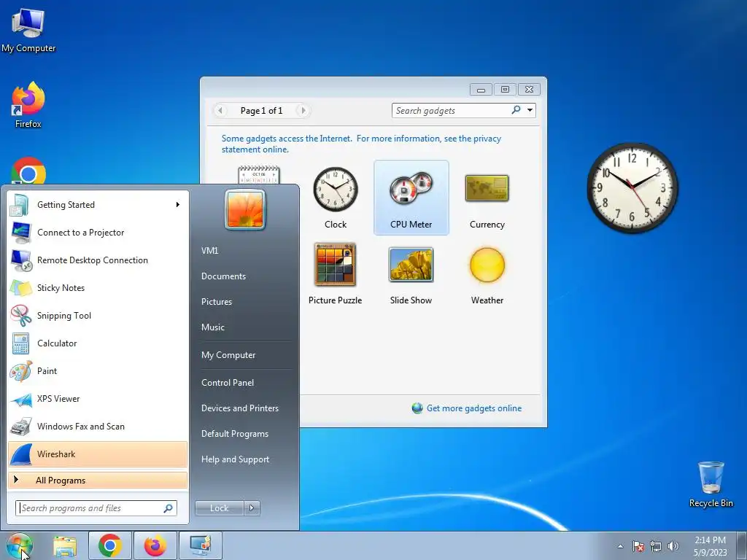
Task: Open Default Programs
Action: (234, 434)
